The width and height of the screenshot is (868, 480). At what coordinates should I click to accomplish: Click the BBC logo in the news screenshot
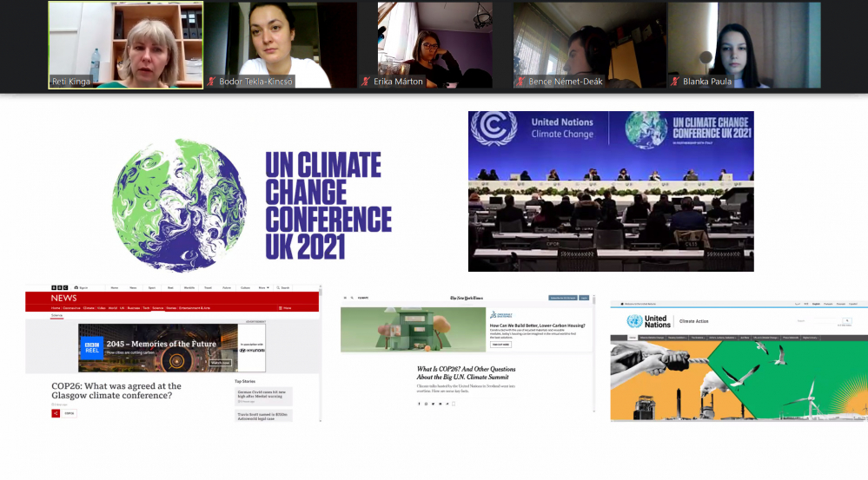pos(60,287)
